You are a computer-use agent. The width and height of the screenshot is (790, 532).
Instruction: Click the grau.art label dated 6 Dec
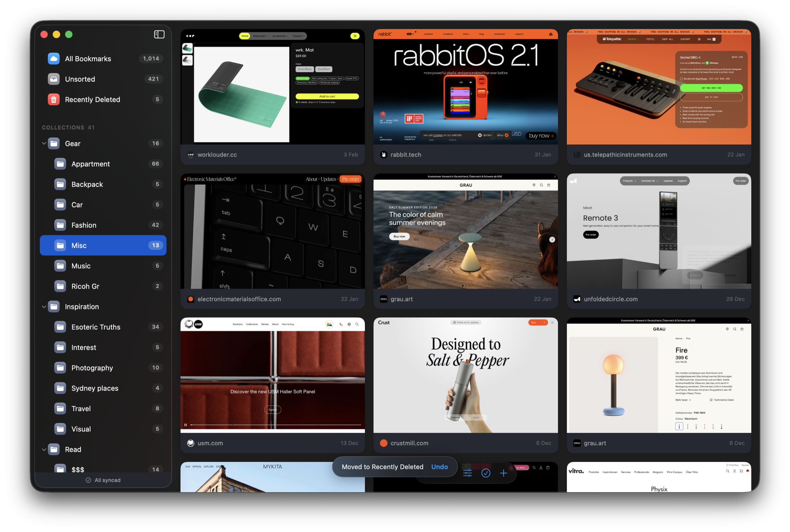click(x=595, y=443)
